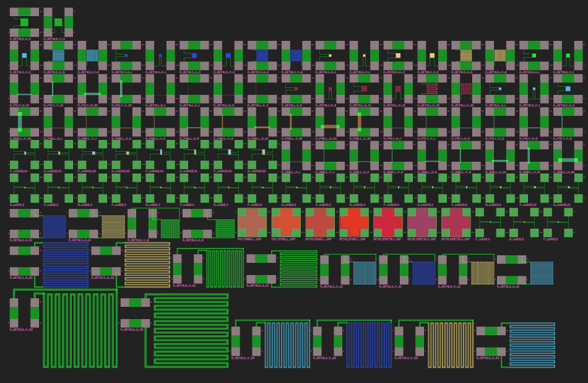Image resolution: width=588 pixels, height=383 pixels.
Task: Click the dark blue serpentine in bottom row
Action: click(368, 345)
